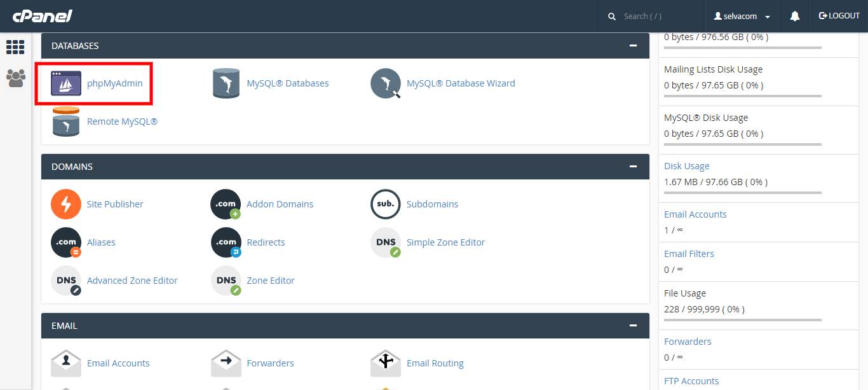
Task: Click the Mailing Lists Disk Usage label
Action: [x=713, y=69]
